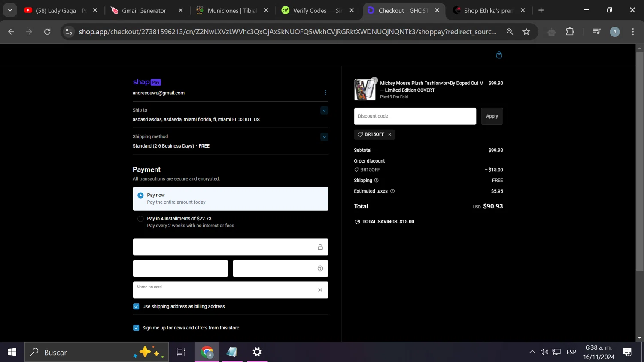This screenshot has width=644, height=362.
Task: Open the Chrome profile avatar
Action: click(x=615, y=32)
